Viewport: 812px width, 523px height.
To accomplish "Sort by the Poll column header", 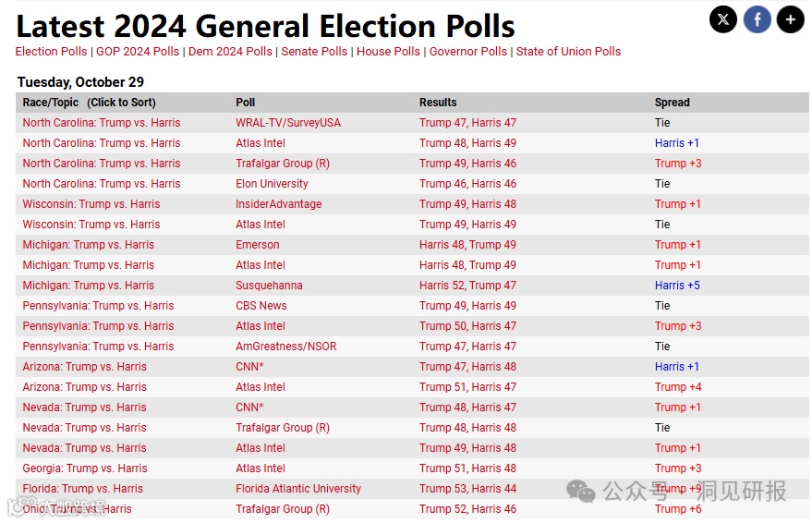I will (245, 103).
